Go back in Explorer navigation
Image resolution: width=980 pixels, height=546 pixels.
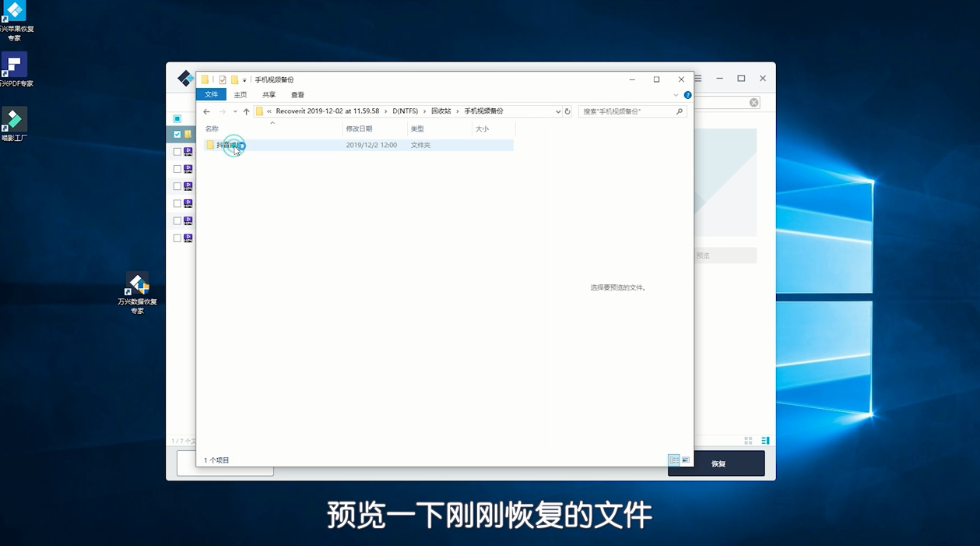206,111
